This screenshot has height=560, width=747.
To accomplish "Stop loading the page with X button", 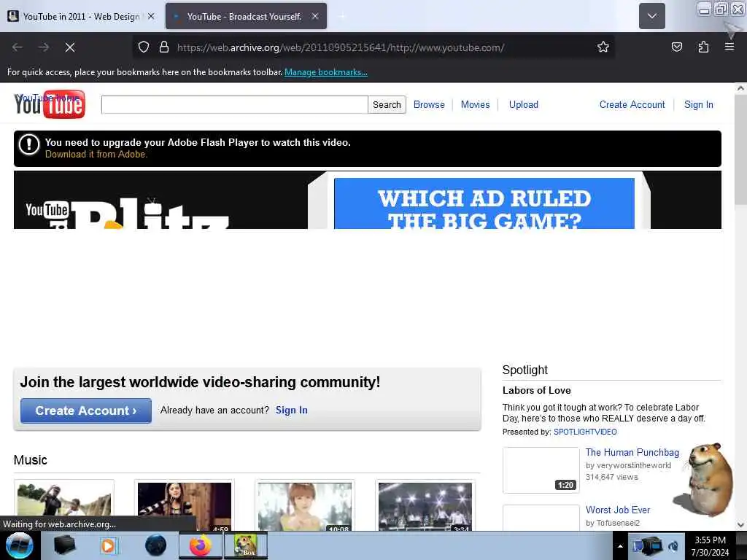I will pyautogui.click(x=70, y=47).
